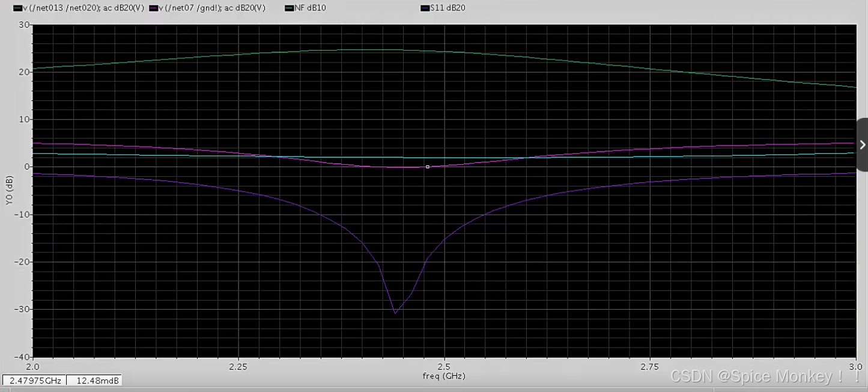Select the S11 dB20 legend entry
868x392 pixels.
443,8
